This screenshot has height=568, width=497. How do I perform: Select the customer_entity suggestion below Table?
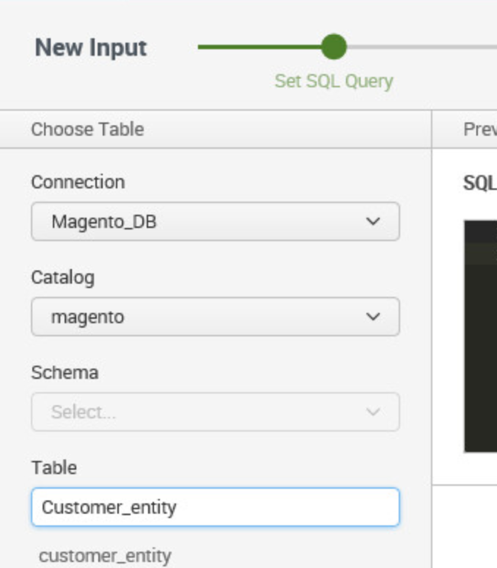105,556
